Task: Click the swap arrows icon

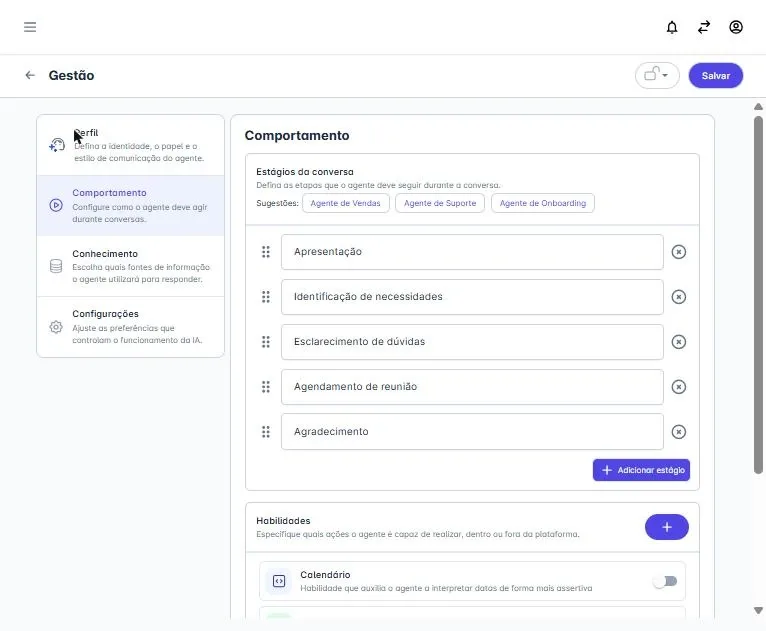Action: 703,27
